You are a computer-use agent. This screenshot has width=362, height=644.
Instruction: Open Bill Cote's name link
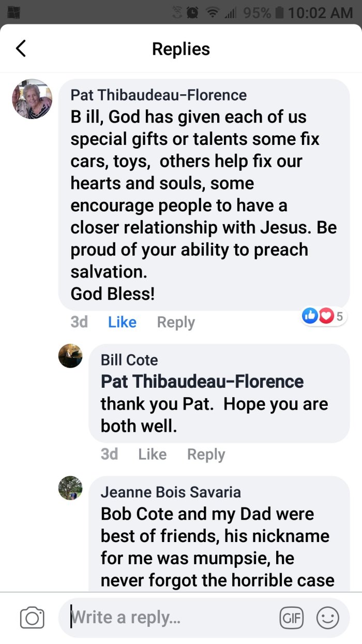(129, 360)
